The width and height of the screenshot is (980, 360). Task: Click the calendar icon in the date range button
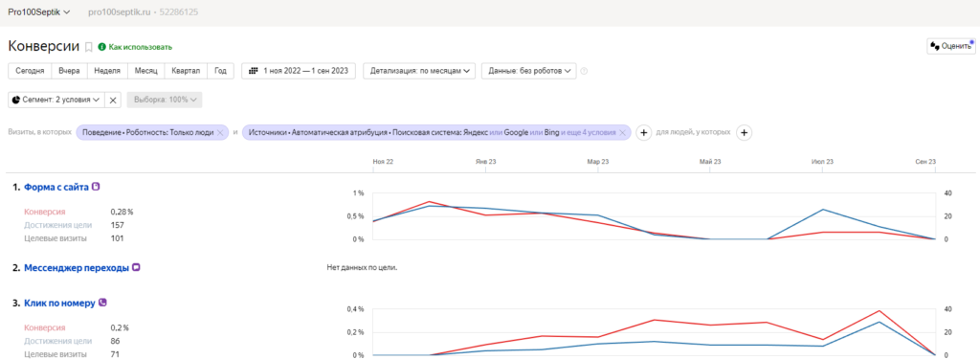coord(254,71)
